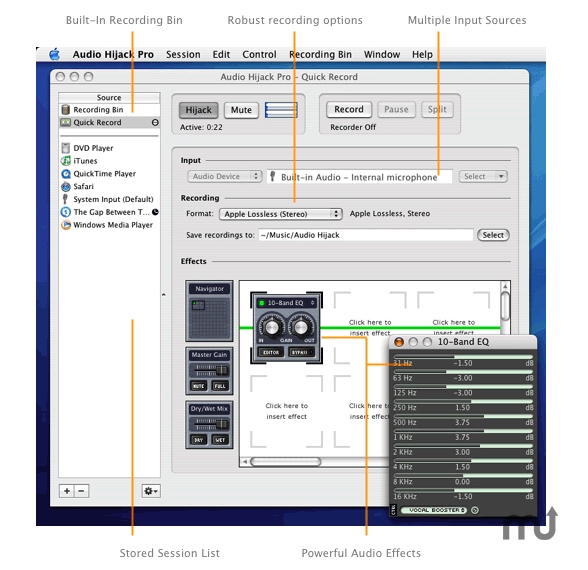The height and width of the screenshot is (570, 588).
Task: Click the 10-Band EQ In gain knob
Action: coord(272,327)
